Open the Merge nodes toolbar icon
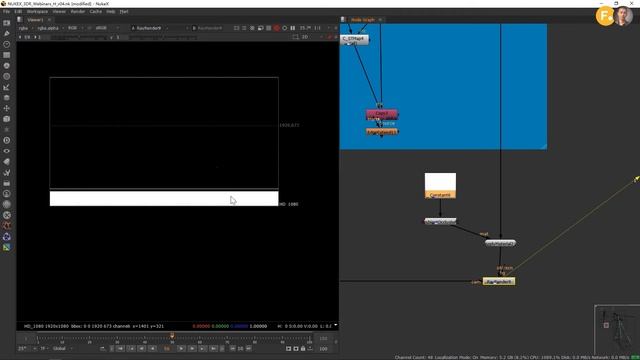The height and width of the screenshot is (360, 640). pyautogui.click(x=7, y=98)
